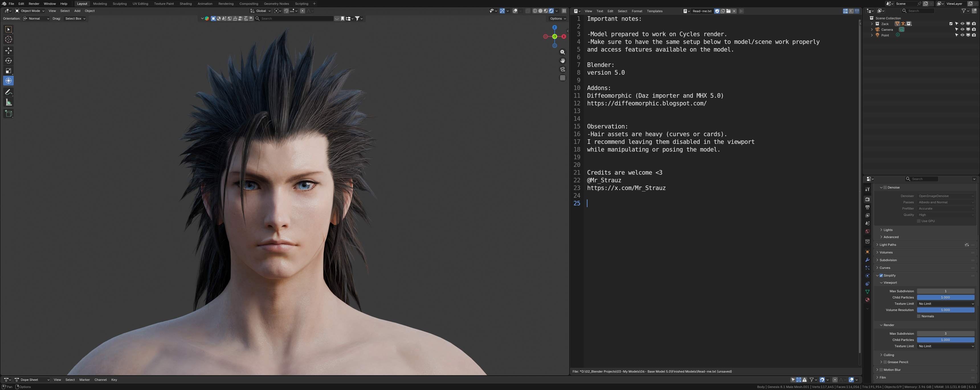This screenshot has width=980, height=390.
Task: Open viewport Texture Limit dropdown
Action: pos(946,304)
